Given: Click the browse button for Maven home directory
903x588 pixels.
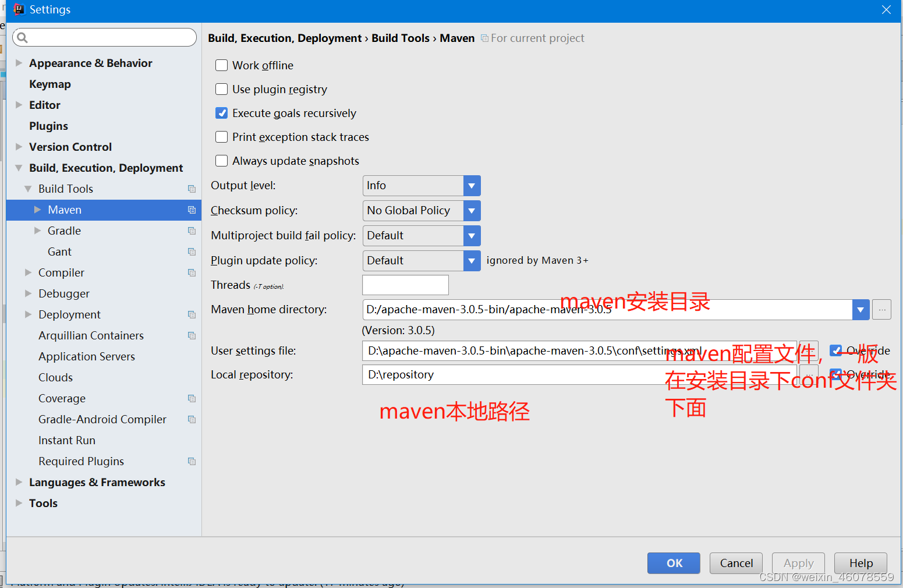Looking at the screenshot, I should (x=882, y=310).
